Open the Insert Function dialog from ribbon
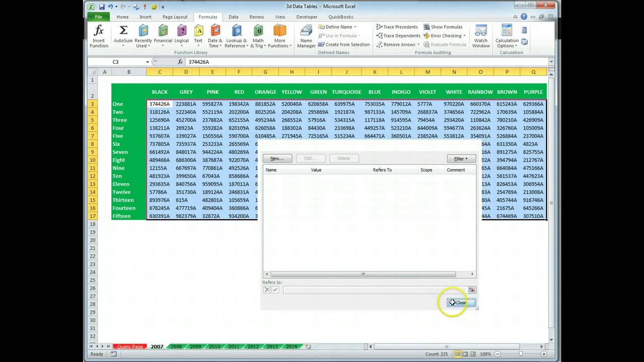Viewport: 644px width, 362px height. coord(99,36)
